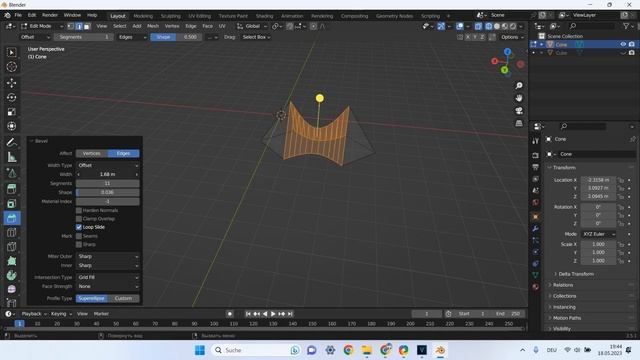
Task: Adjust the bevel Width field 1.68 m
Action: point(108,174)
